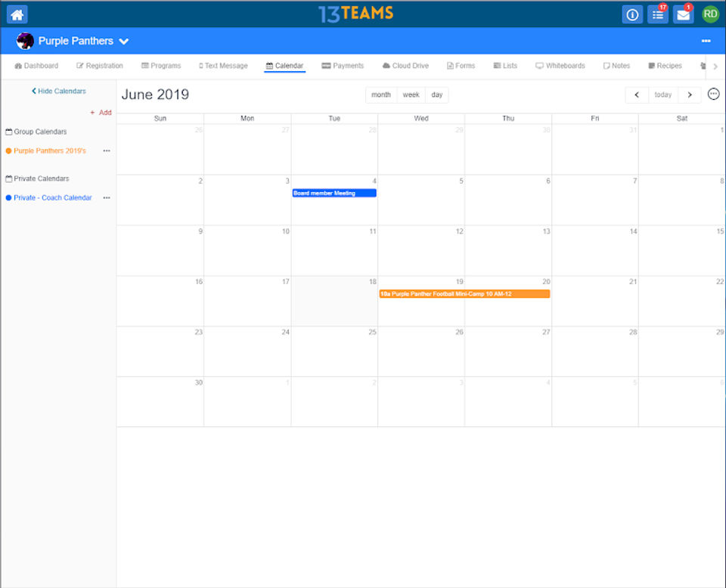Open the Purple Panther Football Mini-Camp event
Viewport: 726px width, 588px height.
click(x=464, y=294)
